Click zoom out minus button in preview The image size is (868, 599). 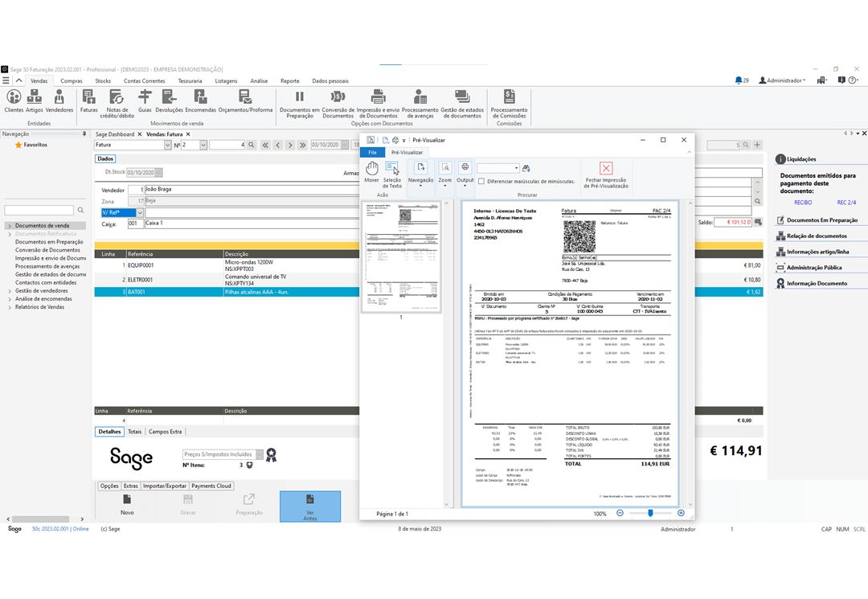[620, 513]
